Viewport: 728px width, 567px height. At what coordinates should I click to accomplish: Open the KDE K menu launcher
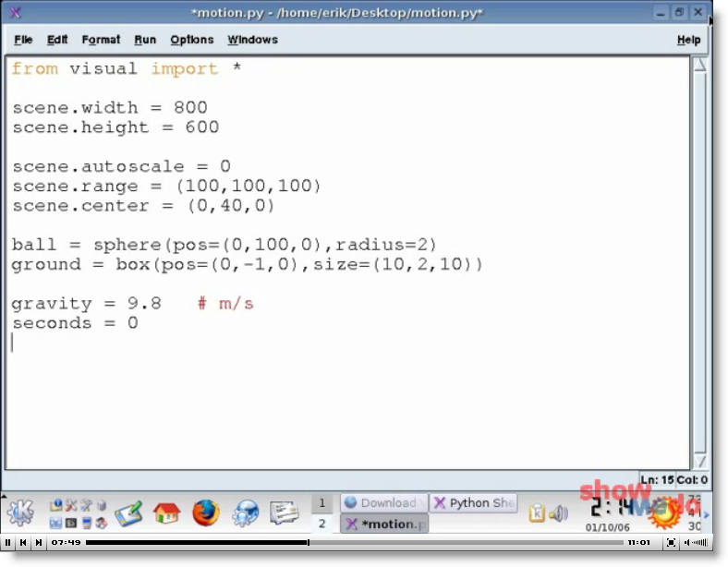coord(19,513)
